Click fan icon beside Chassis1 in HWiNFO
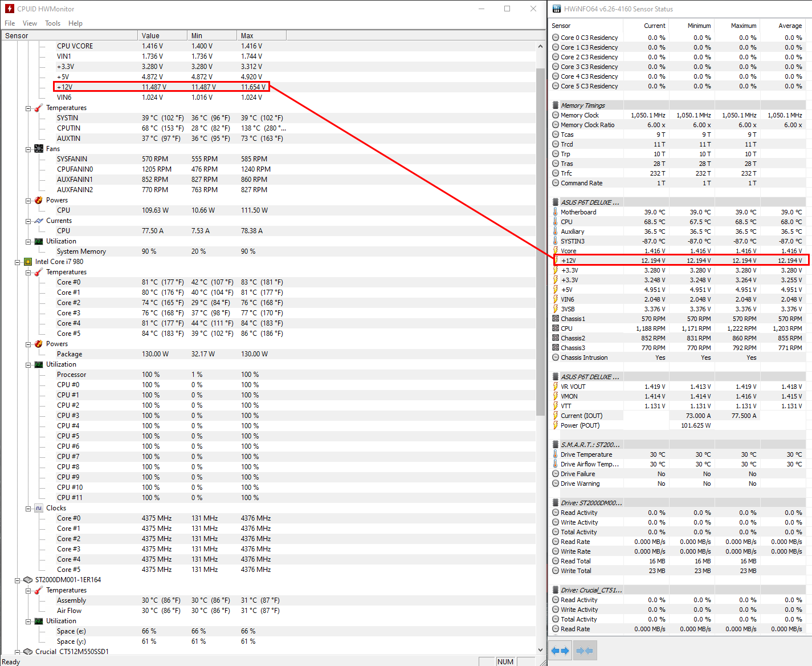Image resolution: width=812 pixels, height=666 pixels. pyautogui.click(x=556, y=319)
